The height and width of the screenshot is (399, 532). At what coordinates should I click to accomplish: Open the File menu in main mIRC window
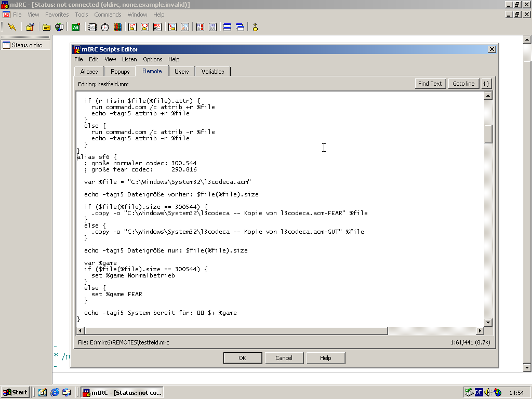point(17,15)
